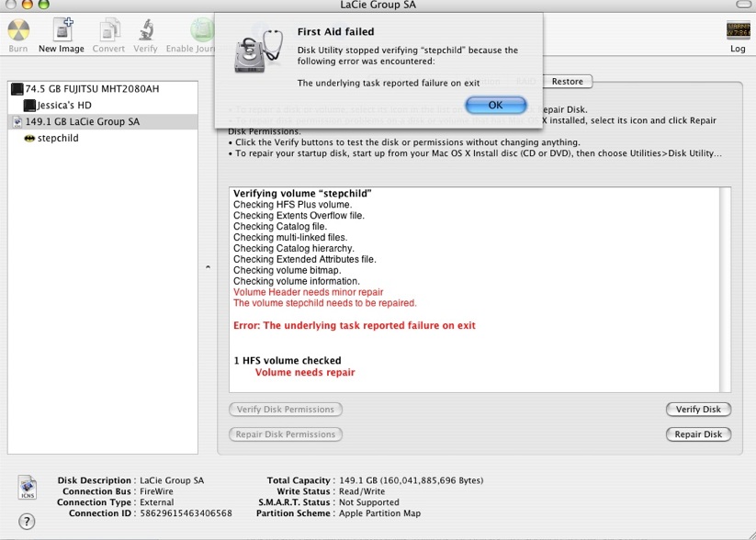
Task: Click the Verify microscope toolbar icon
Action: point(146,30)
